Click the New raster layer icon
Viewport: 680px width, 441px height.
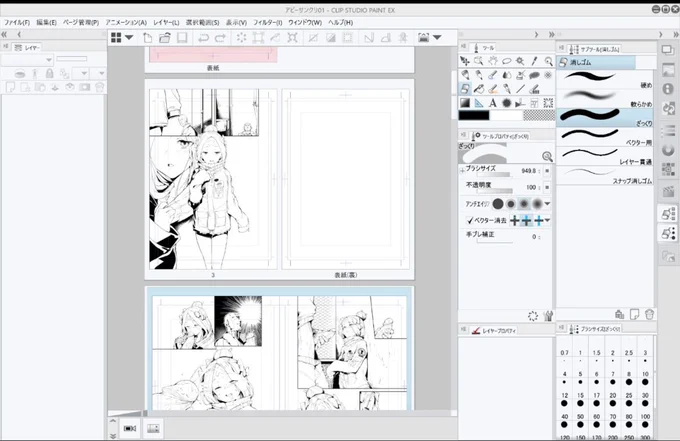coord(10,87)
